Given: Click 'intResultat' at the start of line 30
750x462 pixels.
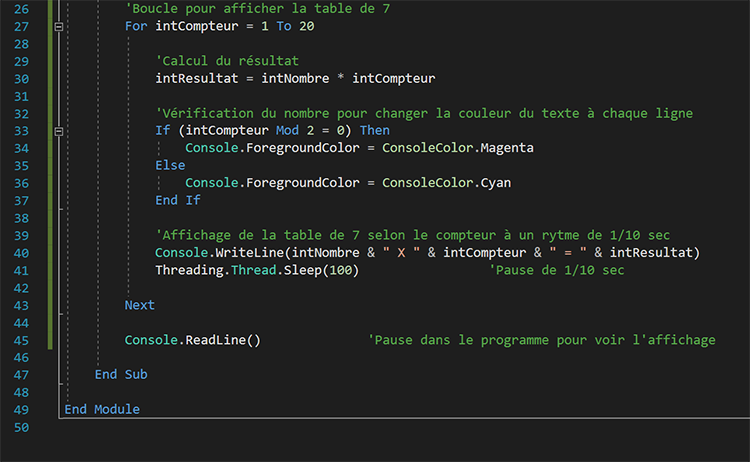Looking at the screenshot, I should (x=197, y=78).
